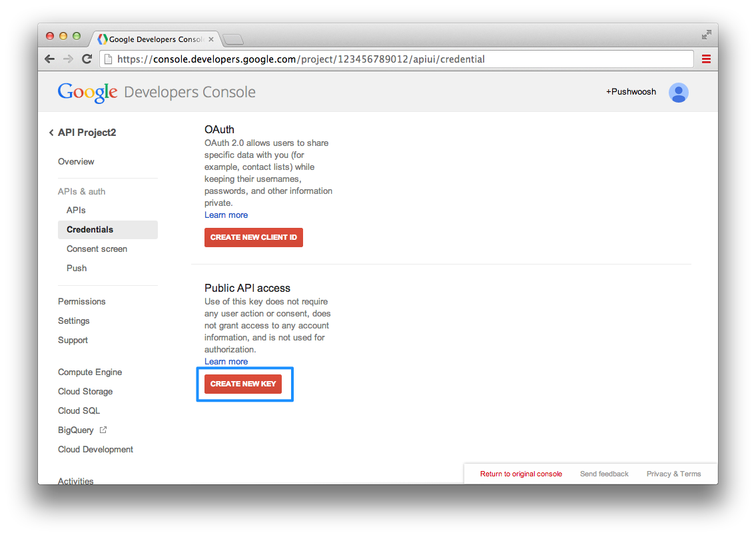Open Cloud Storage
Viewport: 756px width, 537px height.
[x=85, y=391]
